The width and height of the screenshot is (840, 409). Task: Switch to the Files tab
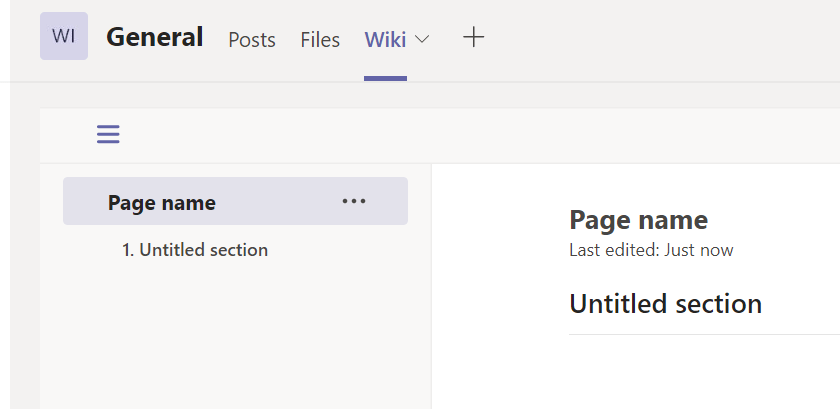[320, 40]
